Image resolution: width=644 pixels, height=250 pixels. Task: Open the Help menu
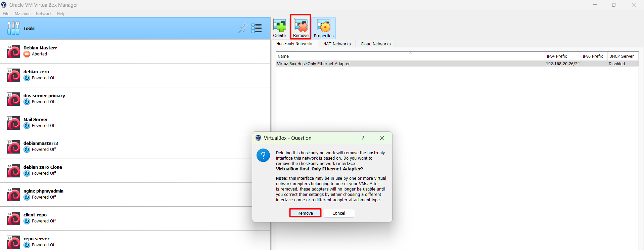61,14
